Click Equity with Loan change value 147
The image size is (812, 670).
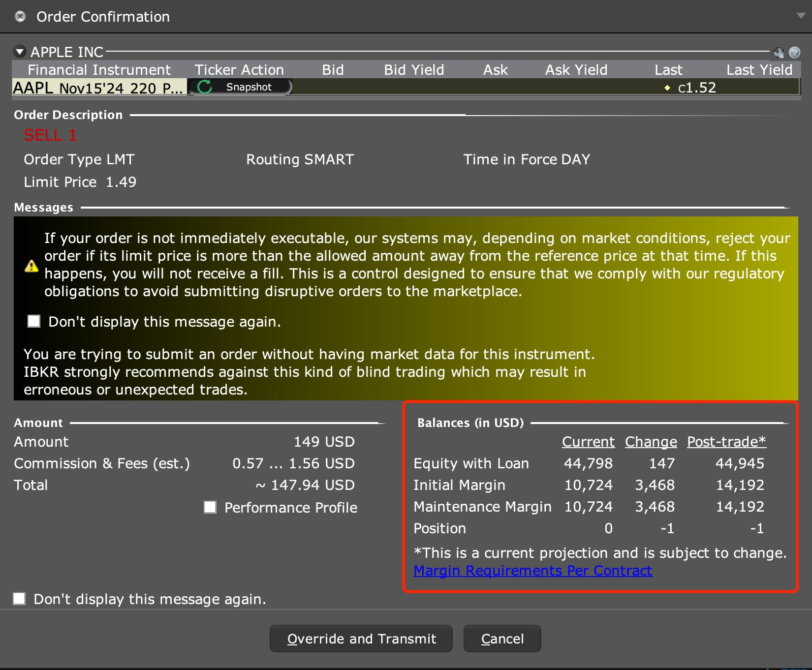[661, 463]
